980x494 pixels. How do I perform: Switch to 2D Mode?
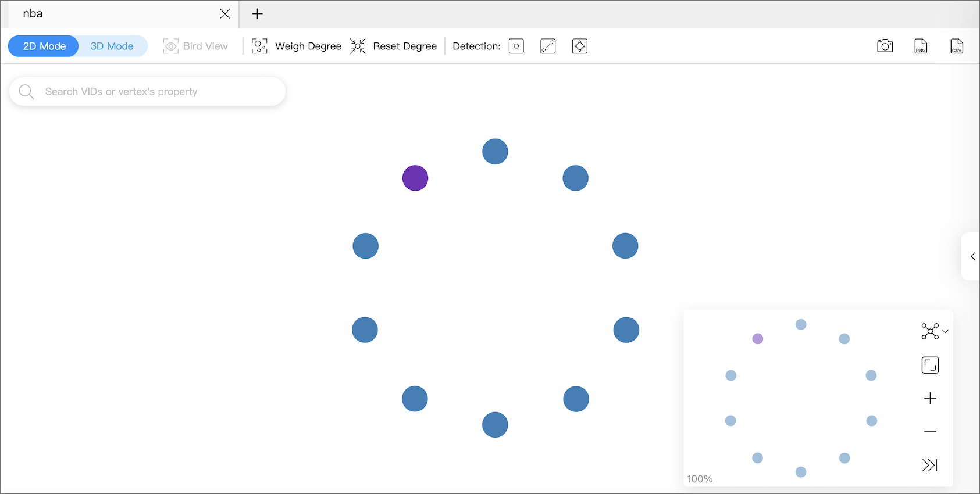[x=44, y=46]
